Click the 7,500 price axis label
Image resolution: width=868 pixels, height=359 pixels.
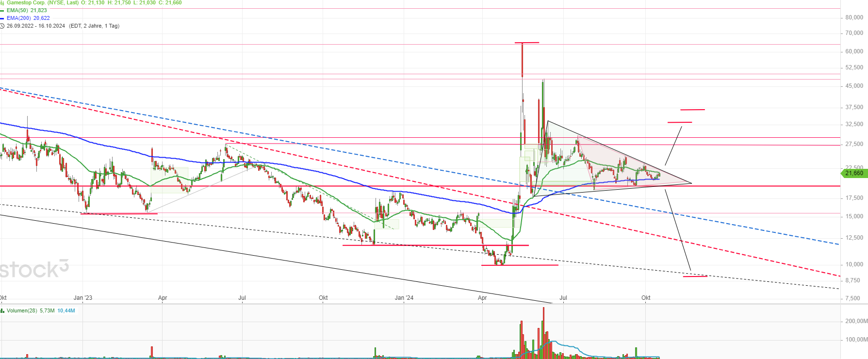point(853,298)
